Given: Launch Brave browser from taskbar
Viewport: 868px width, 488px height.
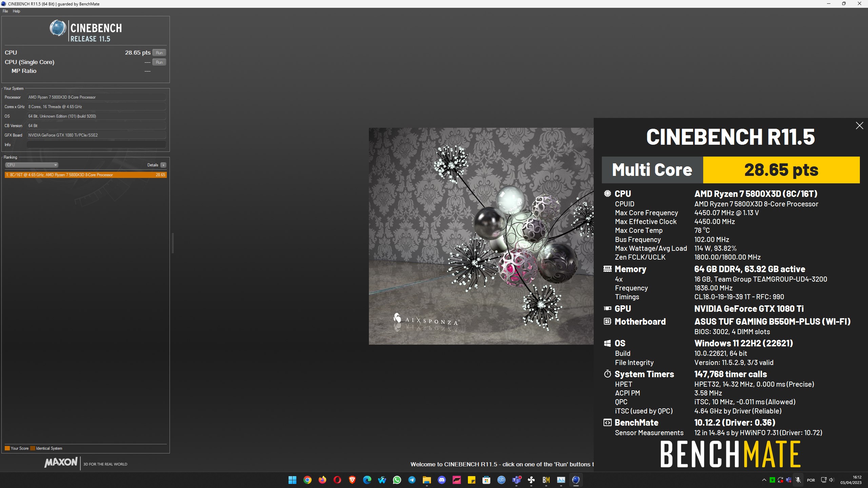Looking at the screenshot, I should coord(352,480).
